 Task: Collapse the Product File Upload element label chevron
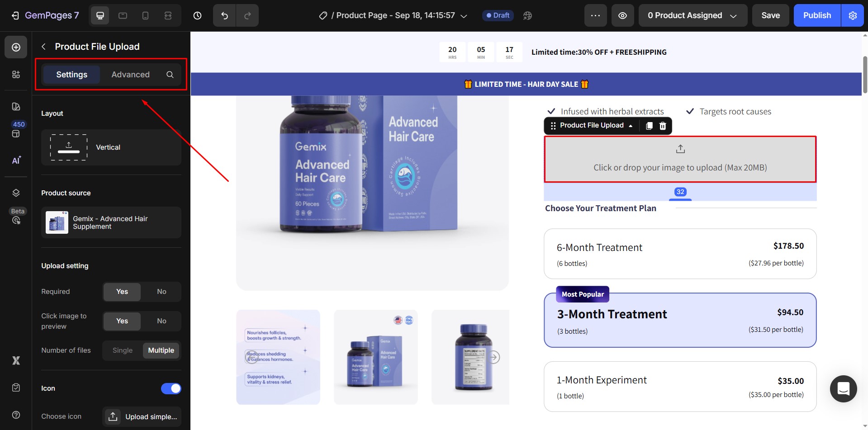click(x=631, y=126)
